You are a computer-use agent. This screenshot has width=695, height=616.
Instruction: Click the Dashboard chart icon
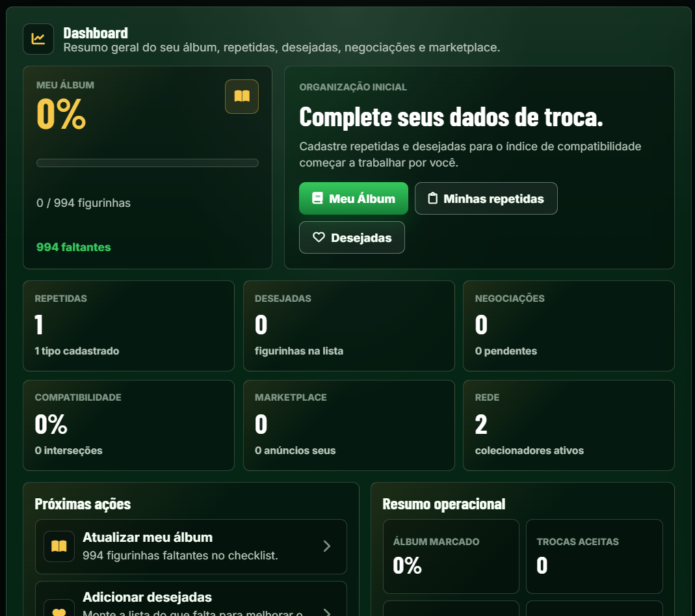pos(38,39)
